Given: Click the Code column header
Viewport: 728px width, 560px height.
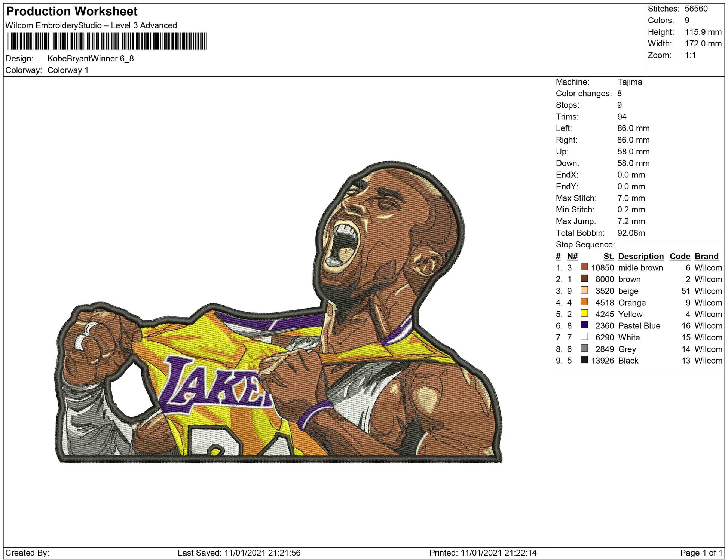Looking at the screenshot, I should pyautogui.click(x=679, y=256).
